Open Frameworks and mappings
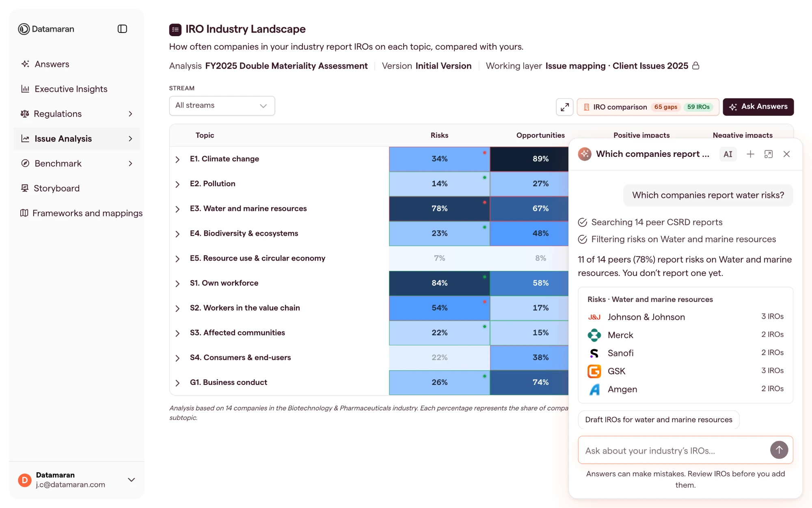 coord(87,213)
